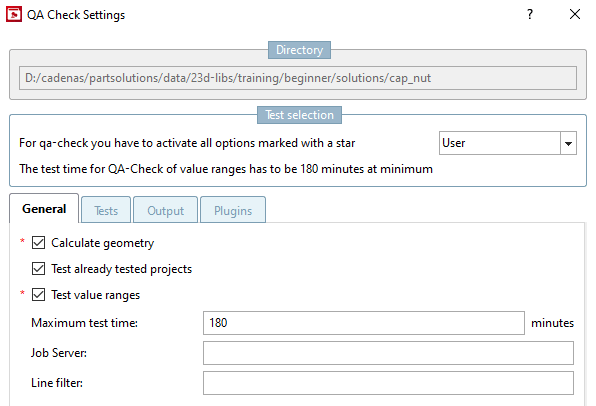Click the 'minutes' unit label
Image resolution: width=596 pixels, height=406 pixels.
point(552,323)
